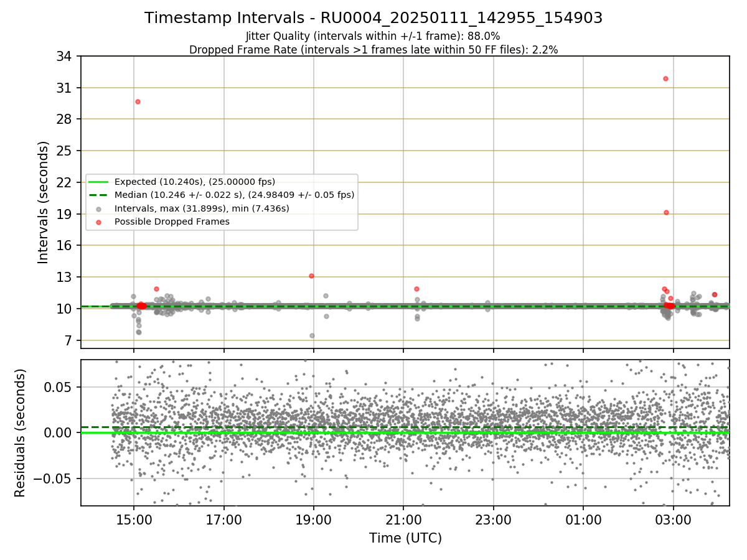Click the plot title 'Timestamp Intervals - RU0004_20250111_142955_154903'

[x=374, y=18]
